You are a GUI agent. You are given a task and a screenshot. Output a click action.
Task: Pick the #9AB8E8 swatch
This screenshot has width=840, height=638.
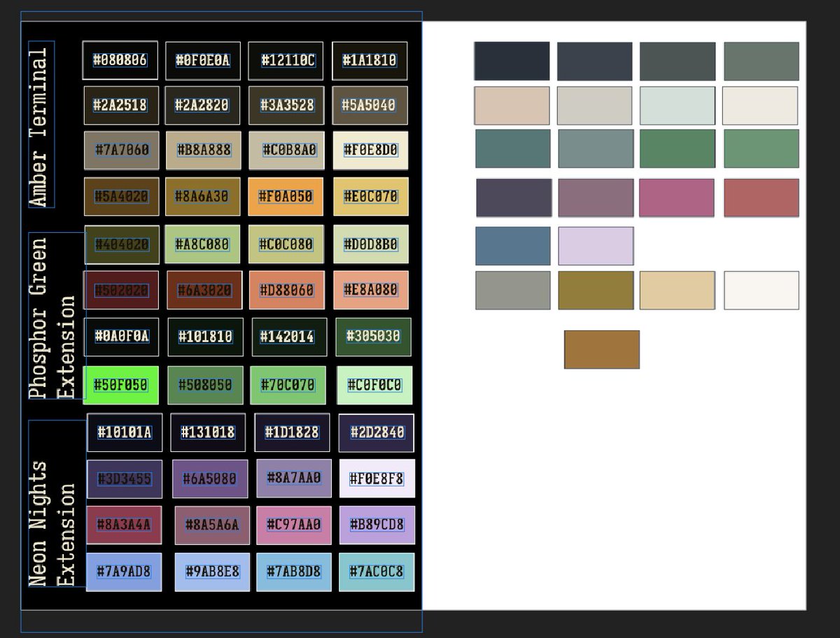(212, 572)
